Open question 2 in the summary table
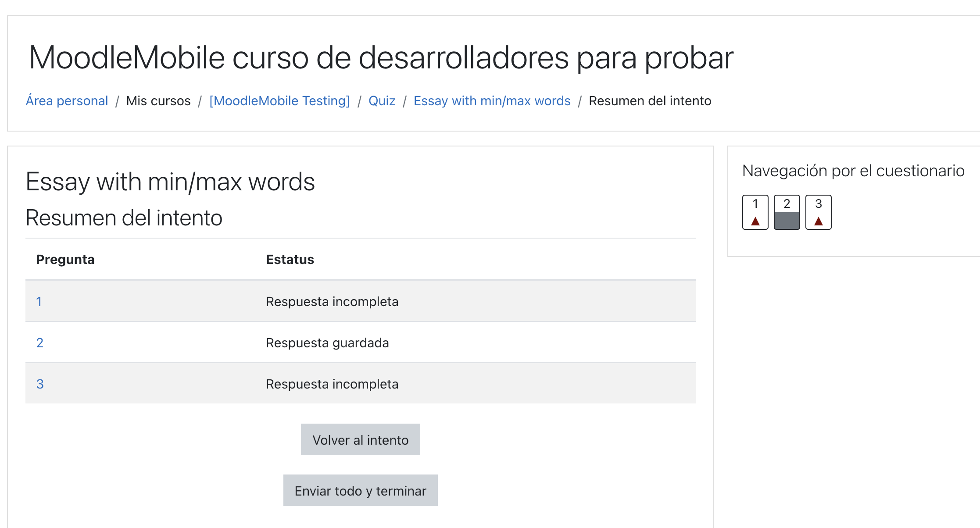Screen dimensions: 980x528 click(39, 343)
